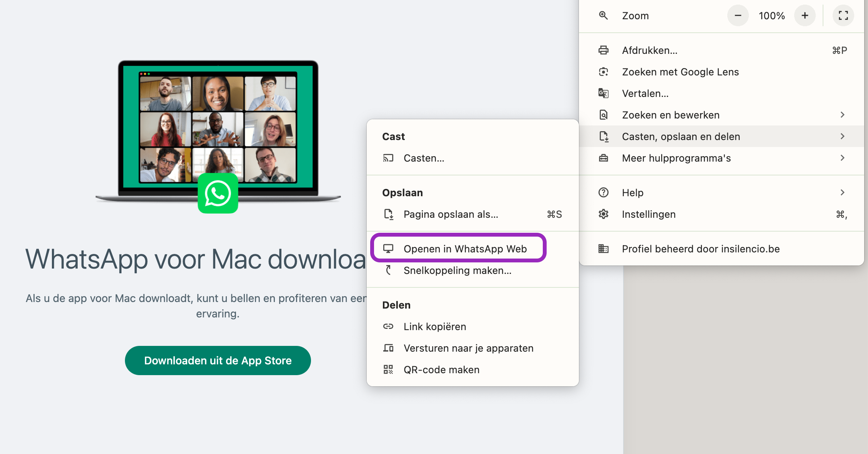Image resolution: width=868 pixels, height=454 pixels.
Task: Click the zoom out minus button
Action: tap(738, 16)
